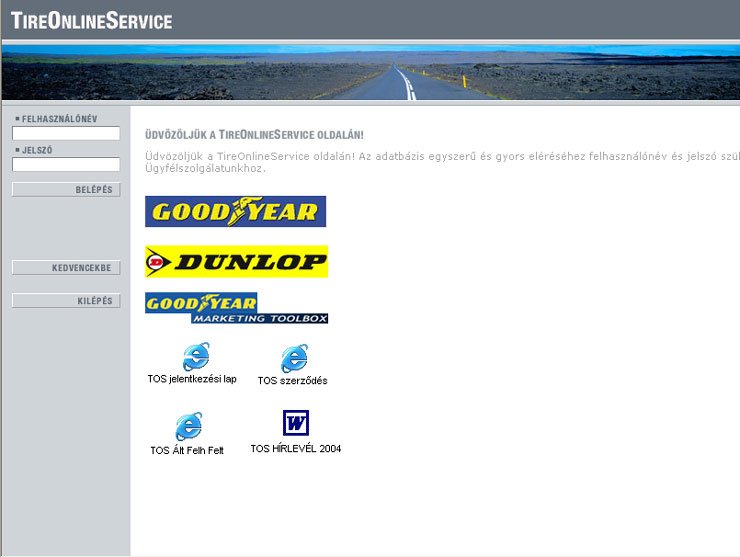Open the TOS Ált Felh Felt icon
Viewport: 740px width, 557px height.
(x=188, y=427)
